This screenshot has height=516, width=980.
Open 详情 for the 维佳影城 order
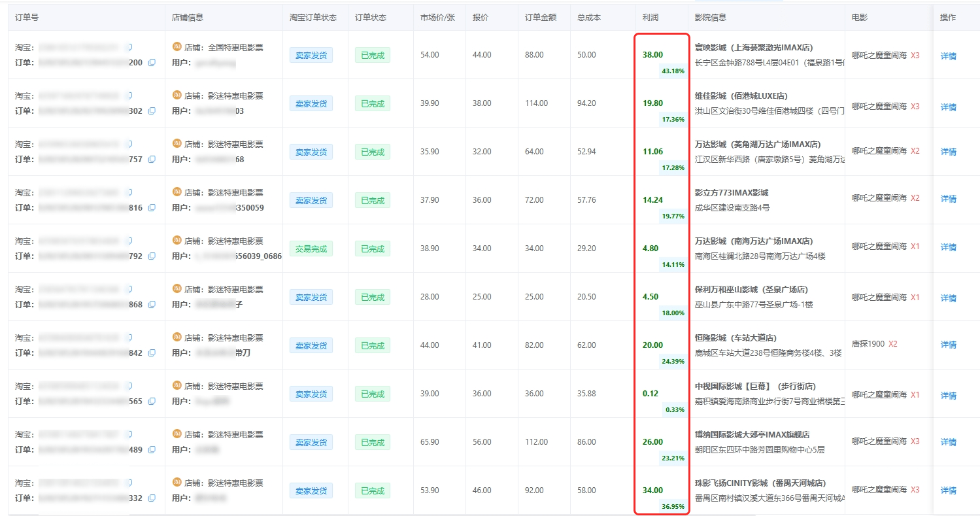(x=948, y=107)
